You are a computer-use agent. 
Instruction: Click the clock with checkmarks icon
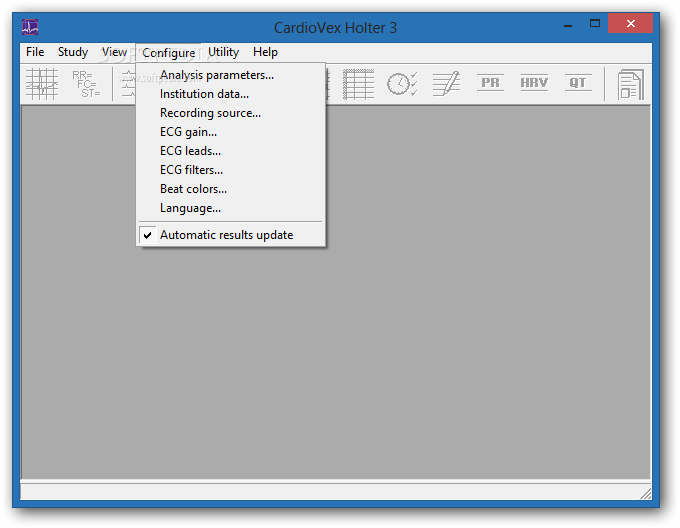click(402, 84)
